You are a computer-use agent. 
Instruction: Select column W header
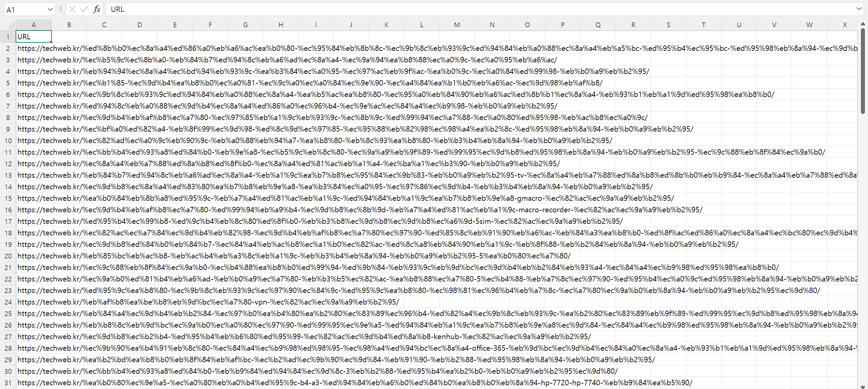point(810,25)
